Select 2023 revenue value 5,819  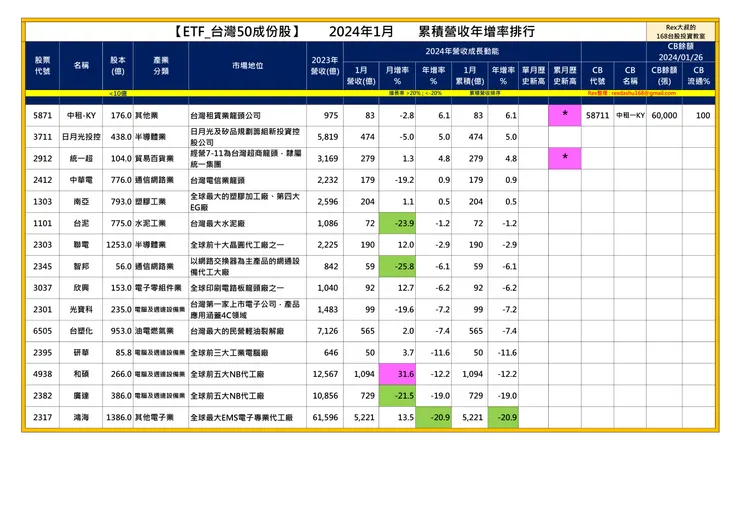[x=328, y=137]
